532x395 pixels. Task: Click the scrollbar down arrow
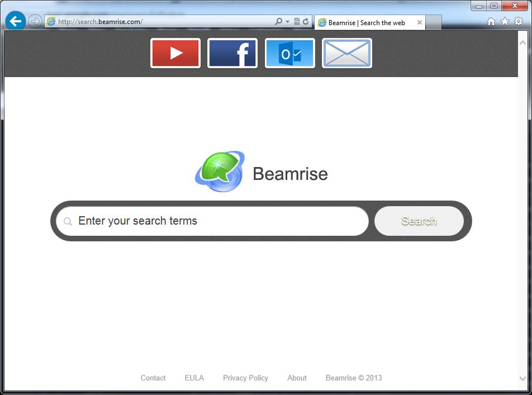pos(523,378)
